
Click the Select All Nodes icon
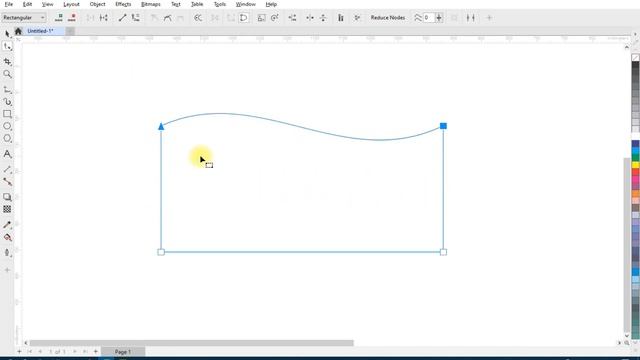click(x=357, y=18)
